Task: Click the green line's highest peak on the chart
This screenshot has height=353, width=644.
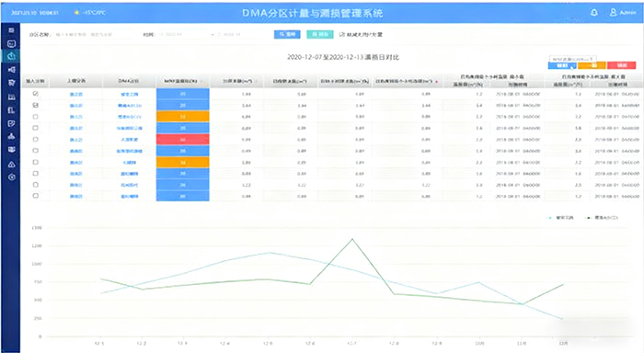Action: tap(352, 239)
